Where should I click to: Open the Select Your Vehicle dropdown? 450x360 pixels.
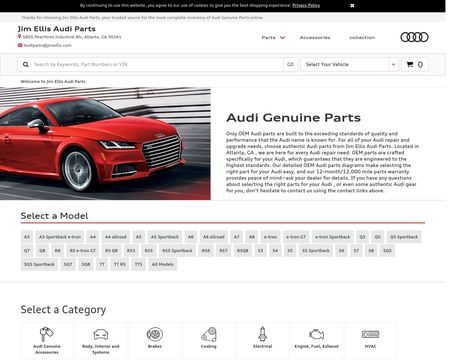[349, 64]
